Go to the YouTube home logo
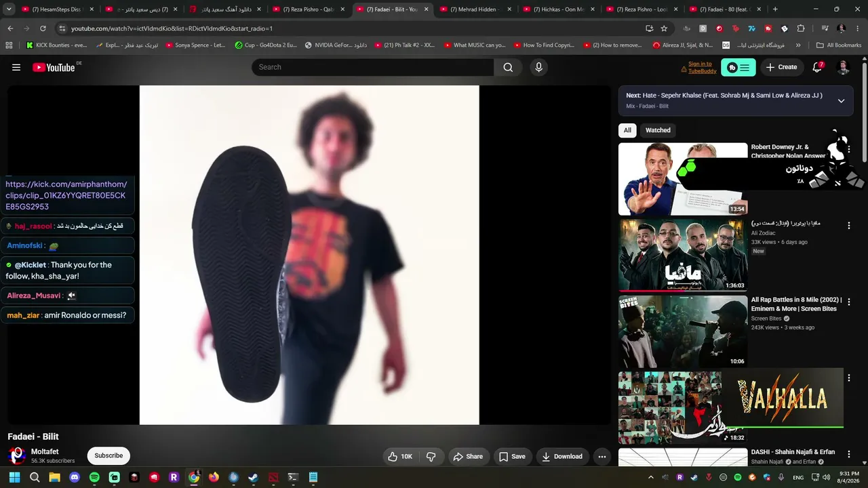868x488 pixels. 54,67
